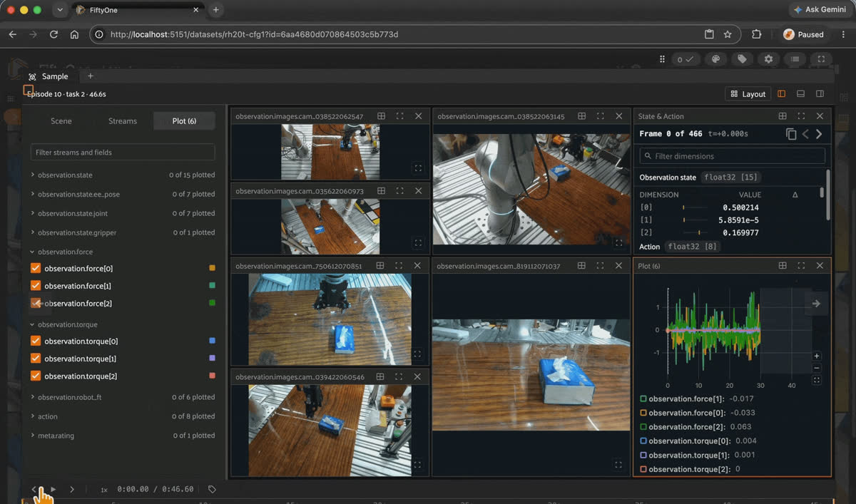Screen dimensions: 856x504
Task: Expand the action group
Action: point(123,416)
